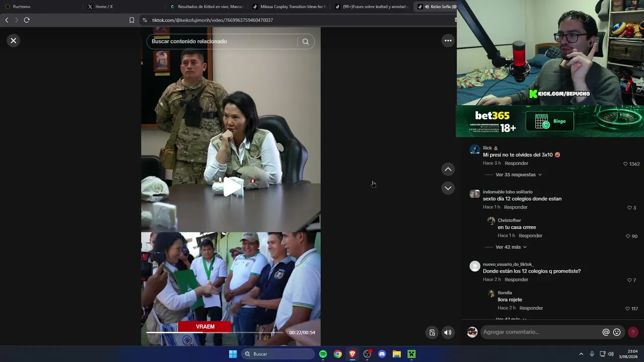This screenshot has width=644, height=362.
Task: Expand 'Ver 35 respuestas' replies
Action: [x=519, y=174]
